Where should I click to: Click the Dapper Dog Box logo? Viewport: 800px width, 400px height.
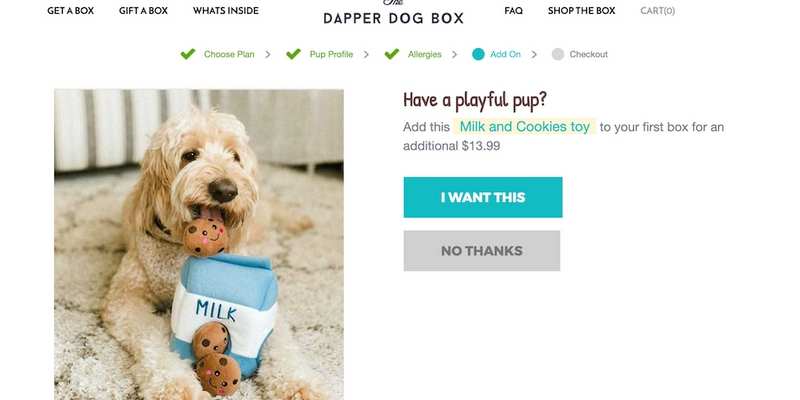pos(393,14)
